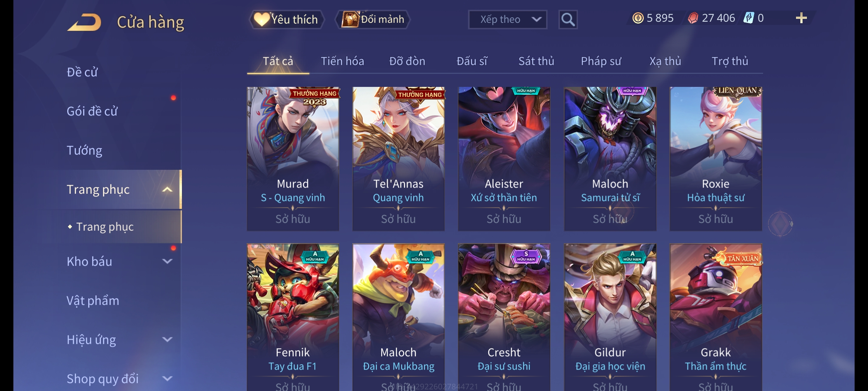
Task: Open the search magnifier icon
Action: click(x=568, y=20)
